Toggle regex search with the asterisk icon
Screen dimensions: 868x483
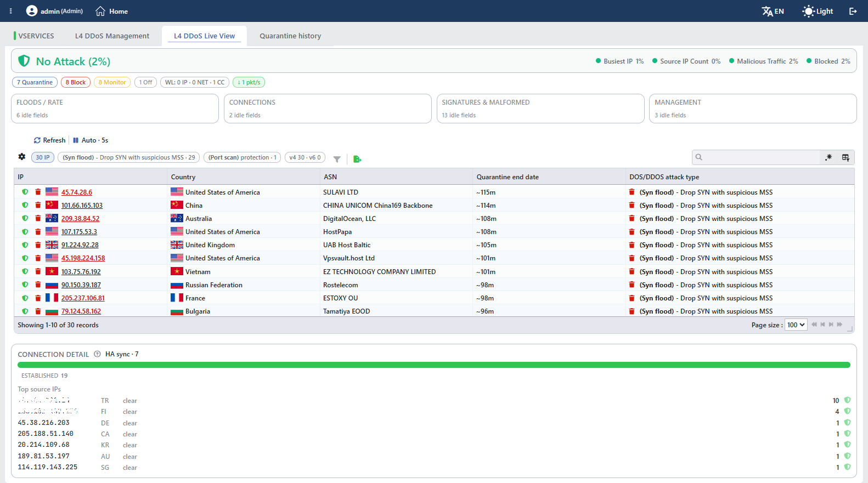(828, 157)
